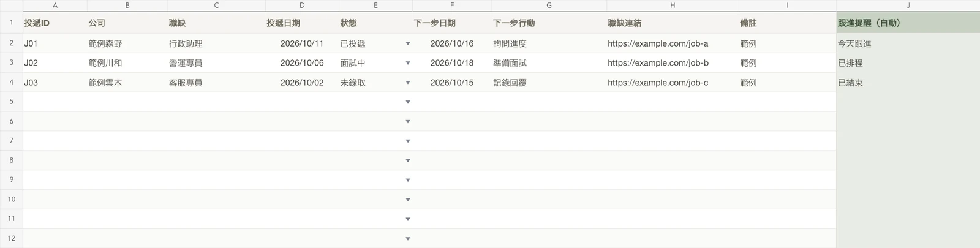Open status dropdown arrow in row 5

click(x=408, y=102)
